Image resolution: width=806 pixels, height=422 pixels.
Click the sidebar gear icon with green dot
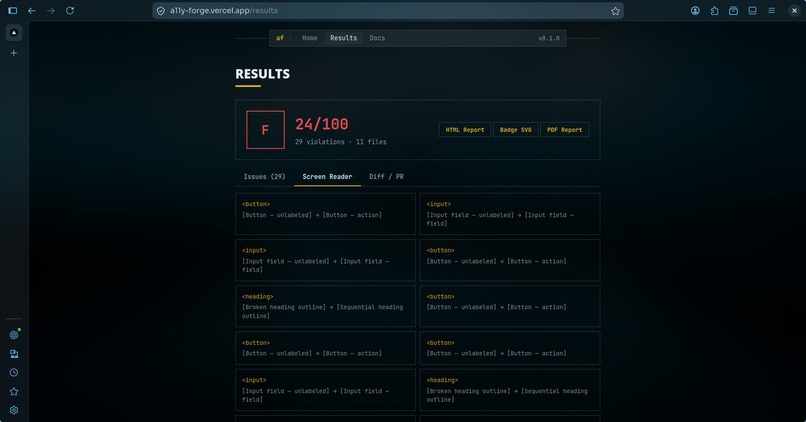point(14,335)
